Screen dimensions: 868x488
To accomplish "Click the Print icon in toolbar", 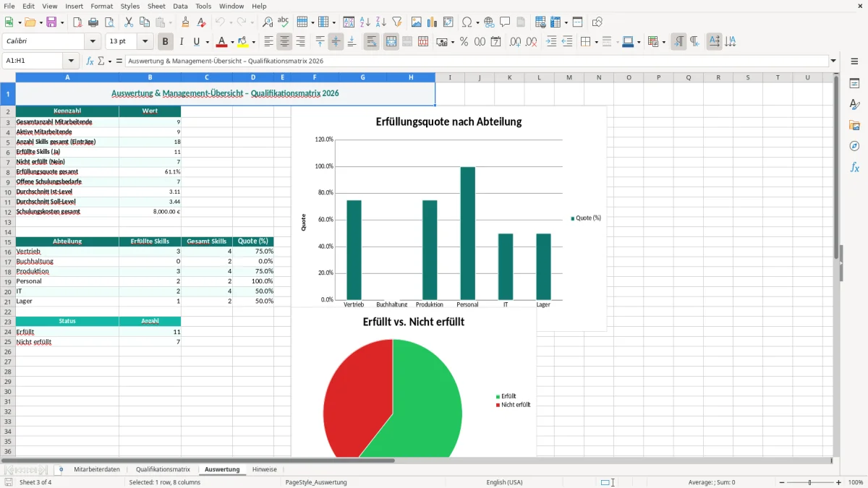I will [x=93, y=22].
